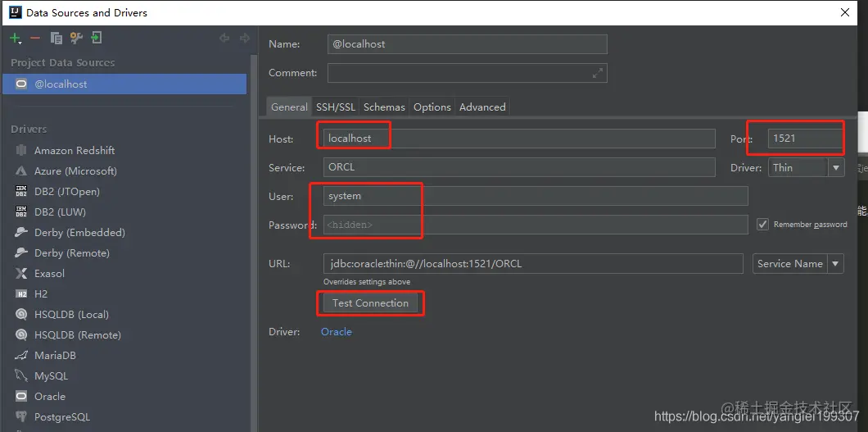Select Azure (Microsoft) driver label

coord(75,171)
